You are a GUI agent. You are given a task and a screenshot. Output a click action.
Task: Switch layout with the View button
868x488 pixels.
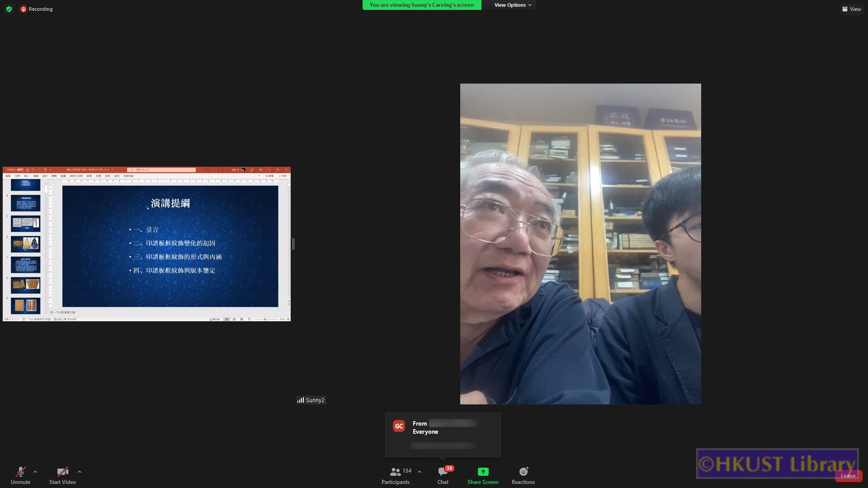[x=851, y=9]
